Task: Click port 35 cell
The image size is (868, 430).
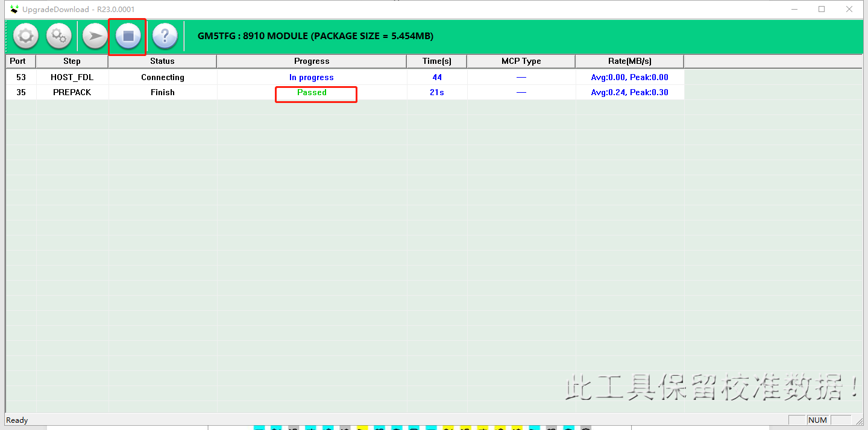Action: point(21,92)
